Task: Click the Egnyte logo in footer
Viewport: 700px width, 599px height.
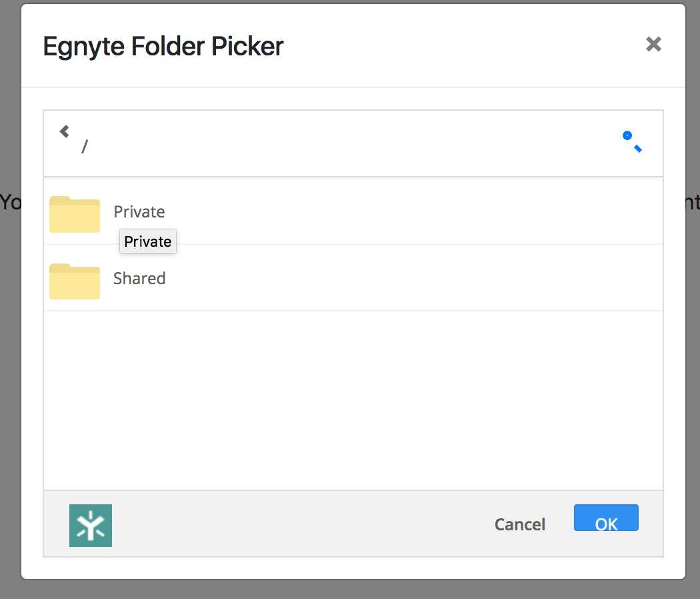Action: pyautogui.click(x=91, y=526)
